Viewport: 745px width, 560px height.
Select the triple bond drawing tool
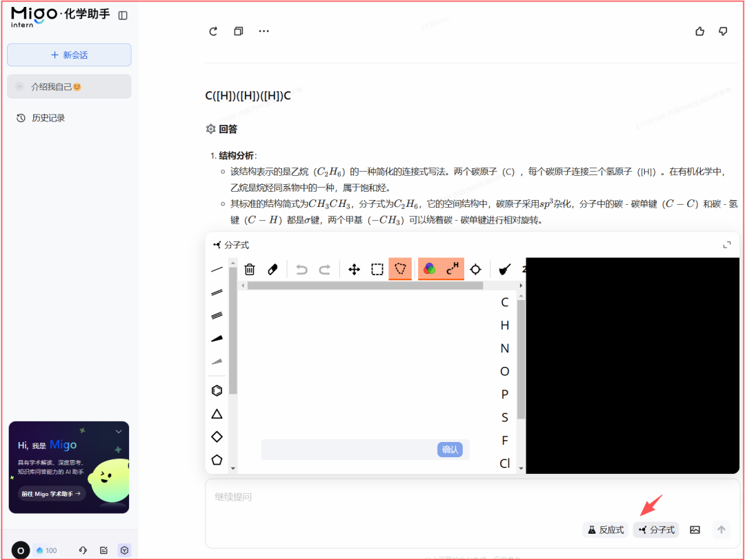pyautogui.click(x=216, y=315)
